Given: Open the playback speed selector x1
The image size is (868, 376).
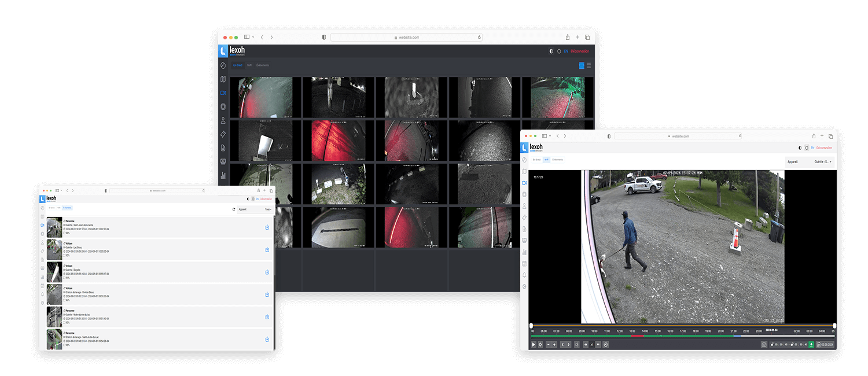Looking at the screenshot, I should 592,344.
